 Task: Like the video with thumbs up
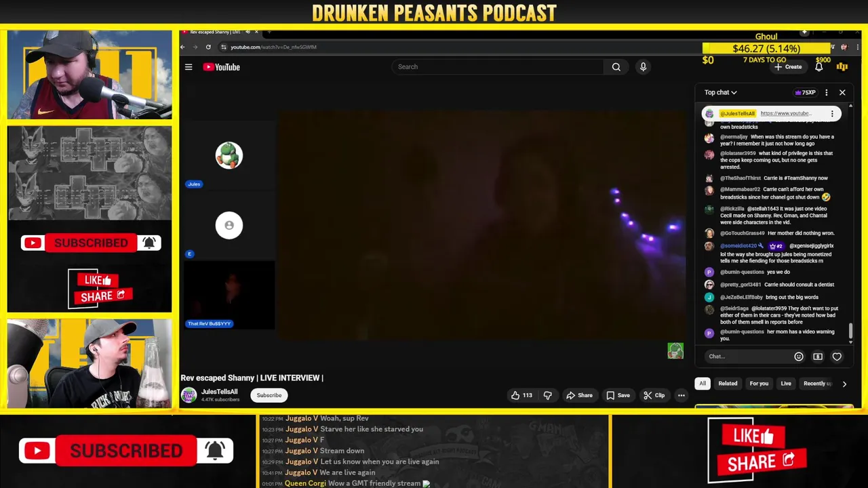521,395
